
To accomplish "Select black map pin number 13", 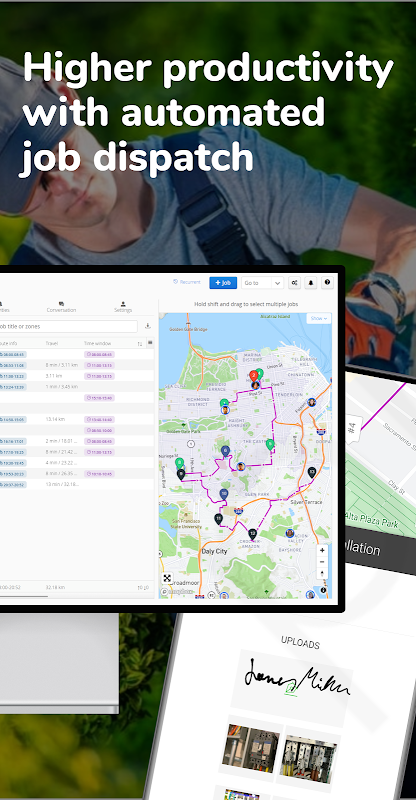I will (x=312, y=472).
